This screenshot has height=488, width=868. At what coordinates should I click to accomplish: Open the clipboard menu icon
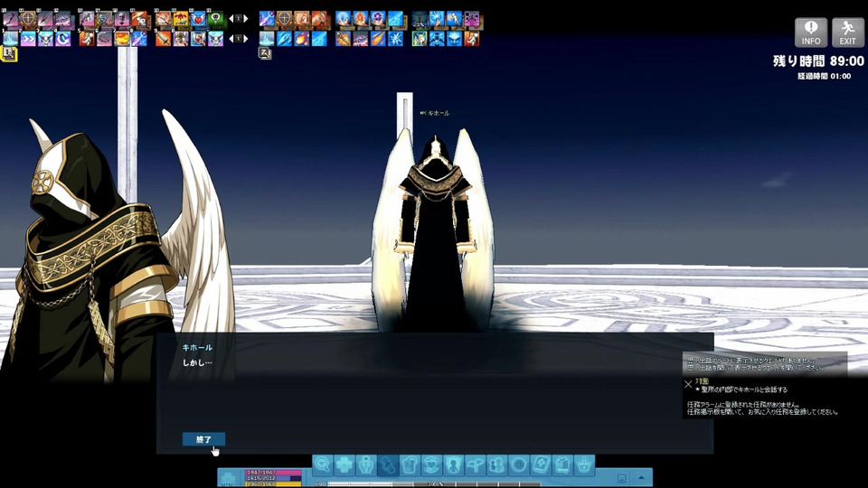[562, 465]
